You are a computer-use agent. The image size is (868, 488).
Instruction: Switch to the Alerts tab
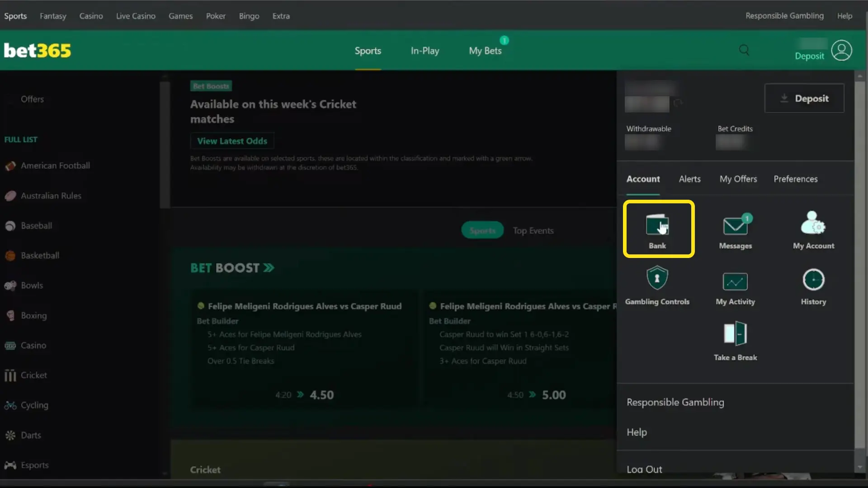689,179
